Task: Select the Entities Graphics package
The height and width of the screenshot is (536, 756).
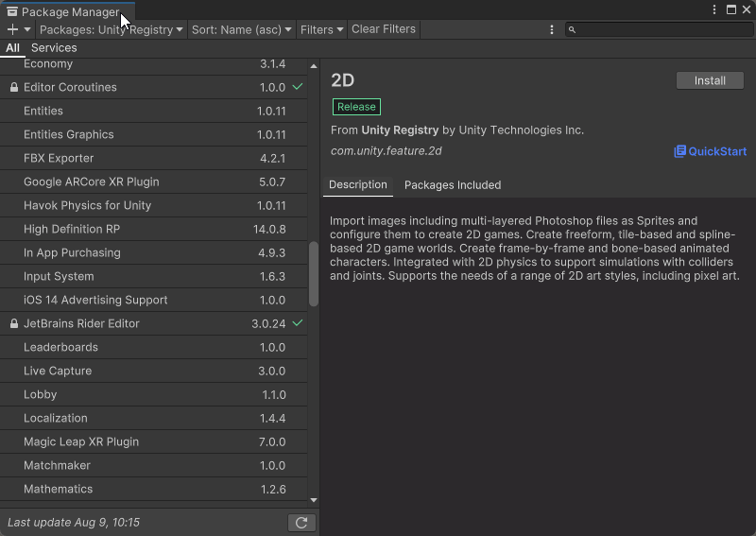Action: (154, 134)
